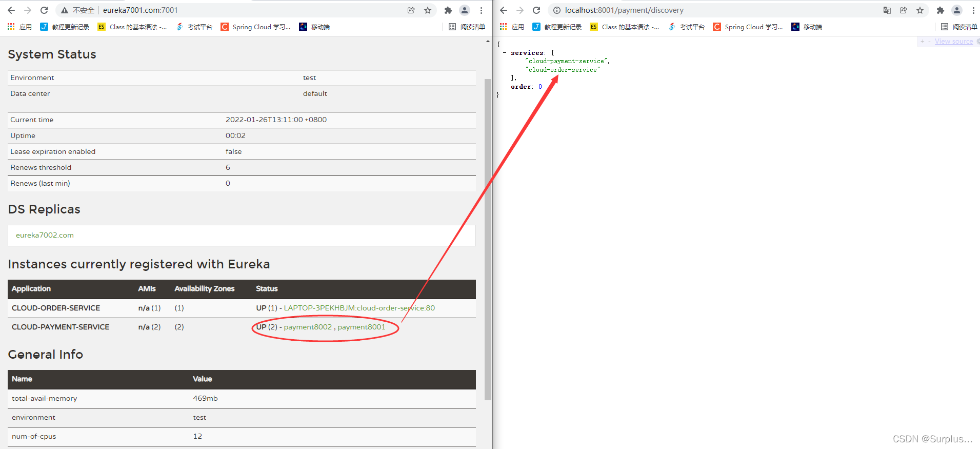The image size is (980, 449).
Task: Open the three-dot Chrome menu in right browser
Action: 973,10
